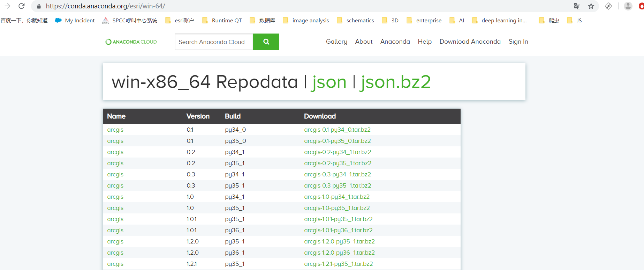The height and width of the screenshot is (270, 644).
Task: Open the json repodata link in heading
Action: [329, 82]
